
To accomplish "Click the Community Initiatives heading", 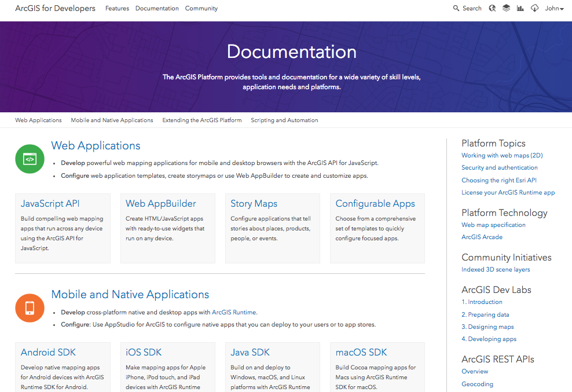I will click(507, 257).
